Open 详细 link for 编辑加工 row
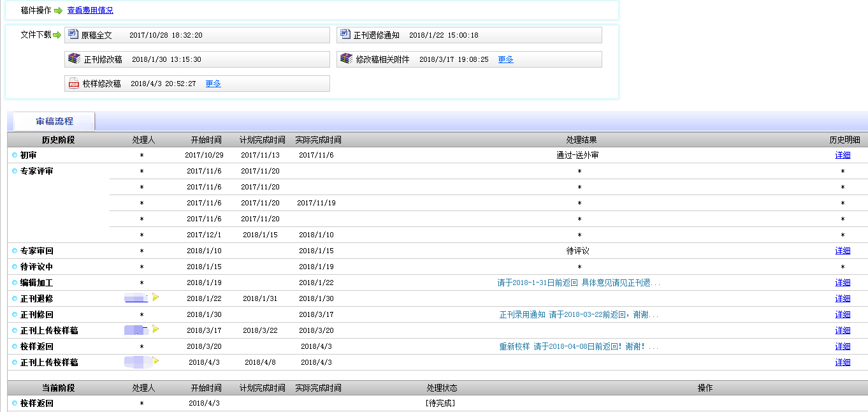 coord(843,283)
